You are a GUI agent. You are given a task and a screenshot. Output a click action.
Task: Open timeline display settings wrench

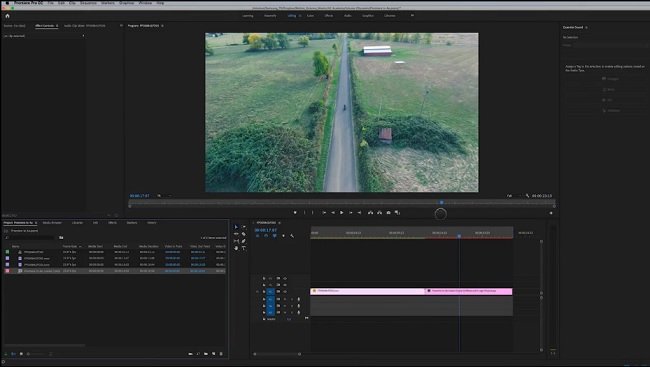(292, 236)
